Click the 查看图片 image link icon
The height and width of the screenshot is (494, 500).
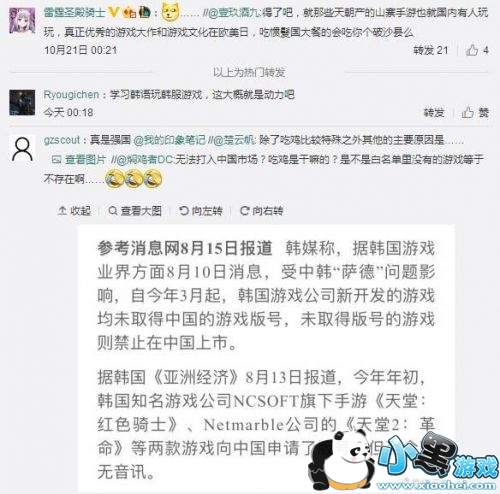(56, 160)
